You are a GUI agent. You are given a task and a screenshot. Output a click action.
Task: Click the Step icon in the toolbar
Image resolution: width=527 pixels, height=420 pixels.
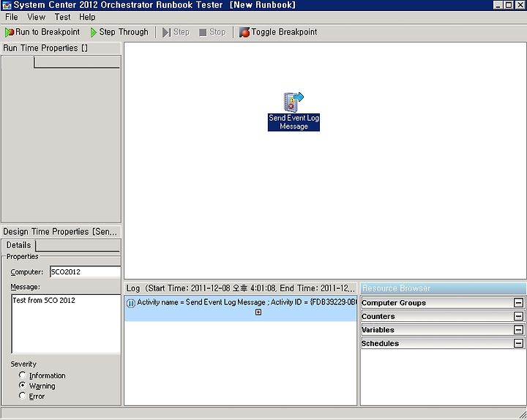pyautogui.click(x=166, y=32)
